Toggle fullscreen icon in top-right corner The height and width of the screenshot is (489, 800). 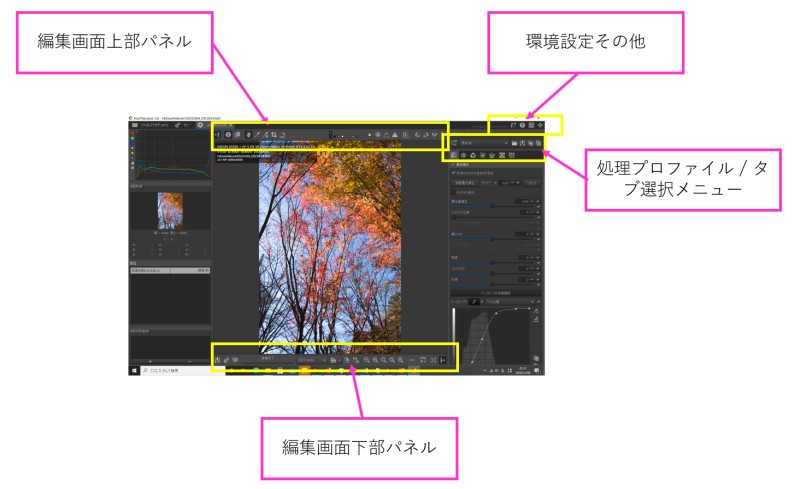(540, 125)
